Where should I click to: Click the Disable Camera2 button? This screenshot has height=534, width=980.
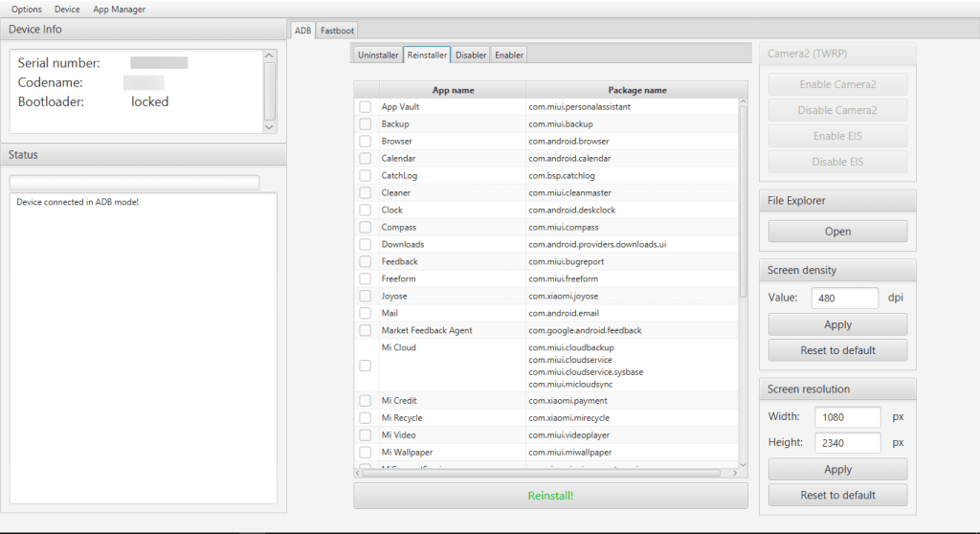(x=837, y=110)
